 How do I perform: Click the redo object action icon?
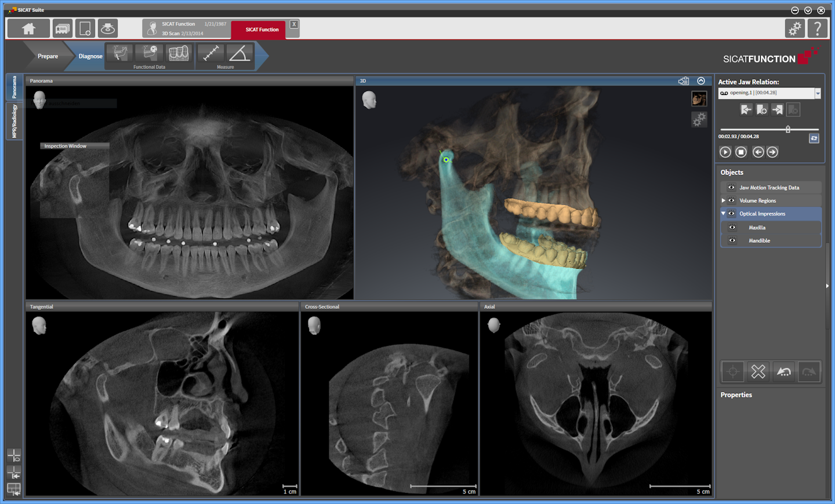[809, 371]
